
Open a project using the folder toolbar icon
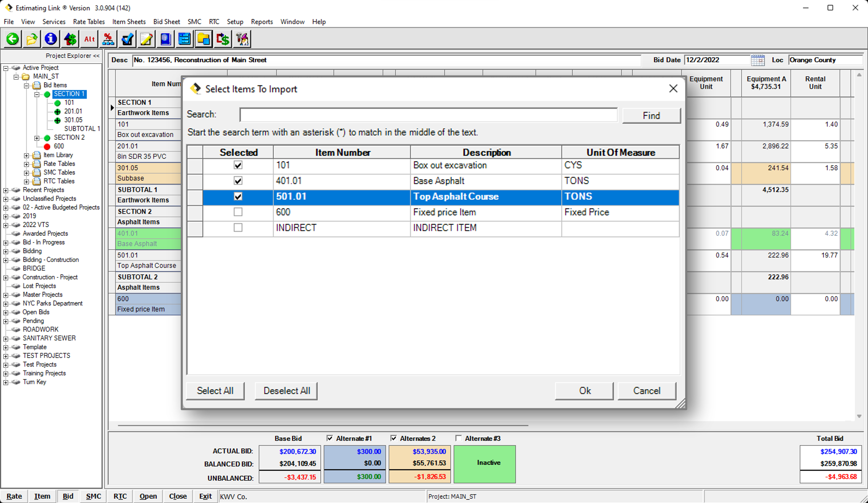(x=31, y=39)
